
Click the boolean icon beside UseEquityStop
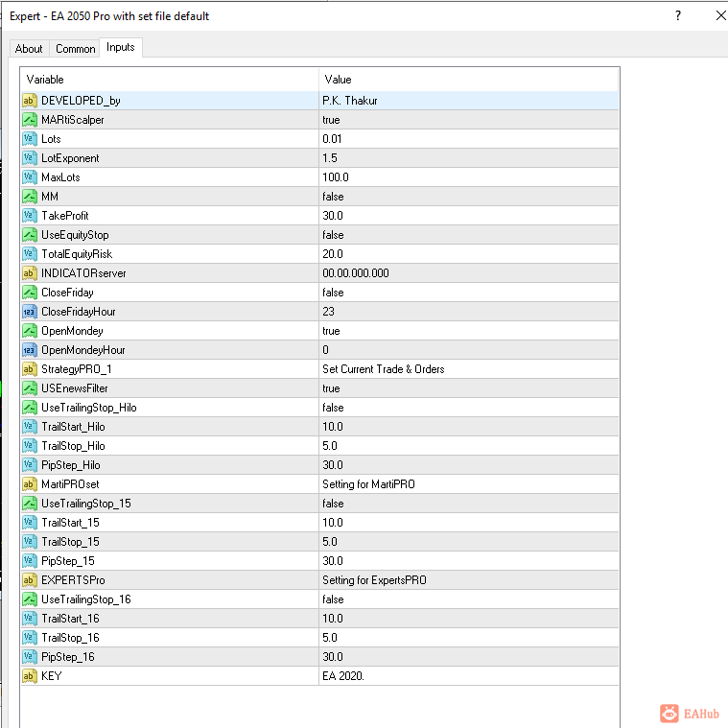coord(29,235)
